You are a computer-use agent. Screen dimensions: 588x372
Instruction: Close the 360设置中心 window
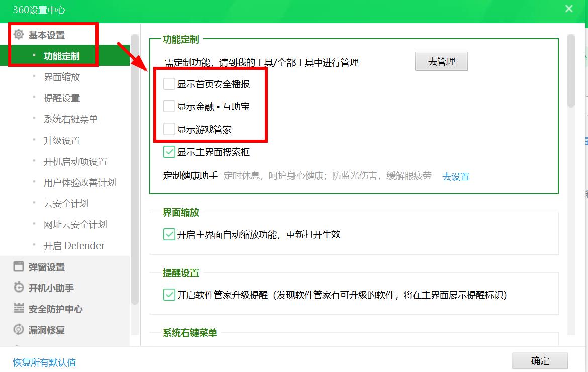point(569,9)
